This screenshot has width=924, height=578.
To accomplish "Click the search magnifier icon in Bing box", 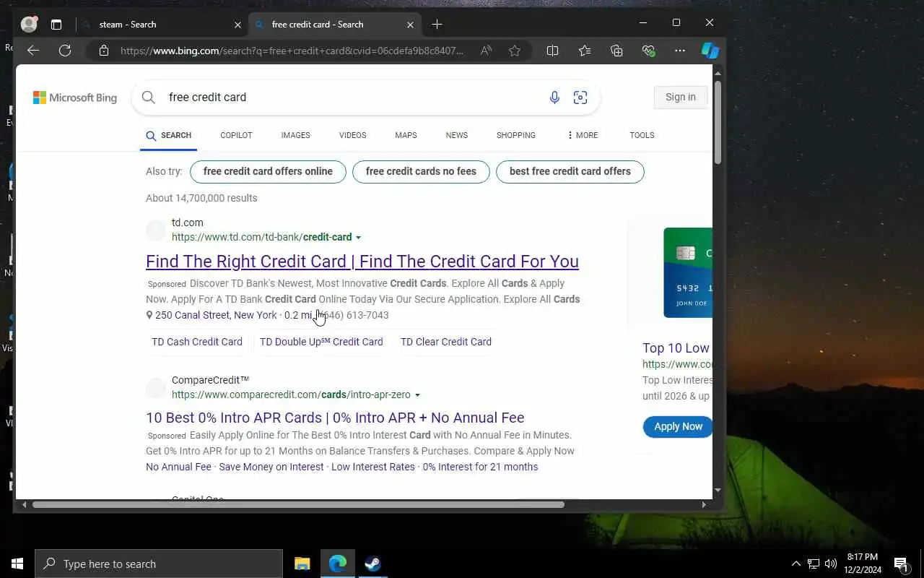I will click(149, 98).
